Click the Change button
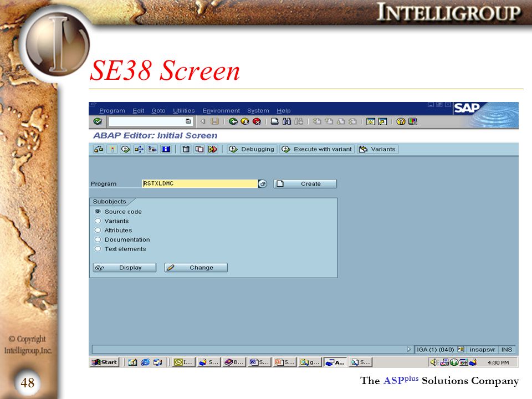 coord(196,268)
